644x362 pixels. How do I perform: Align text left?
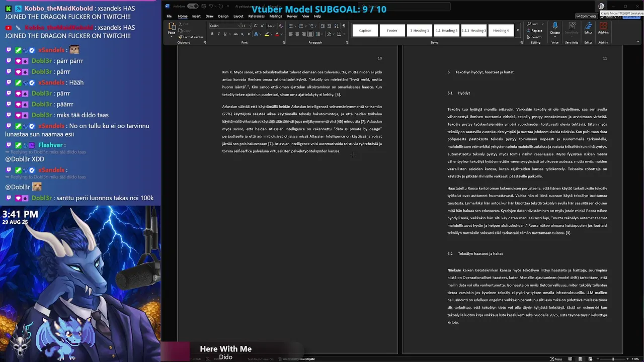(291, 34)
